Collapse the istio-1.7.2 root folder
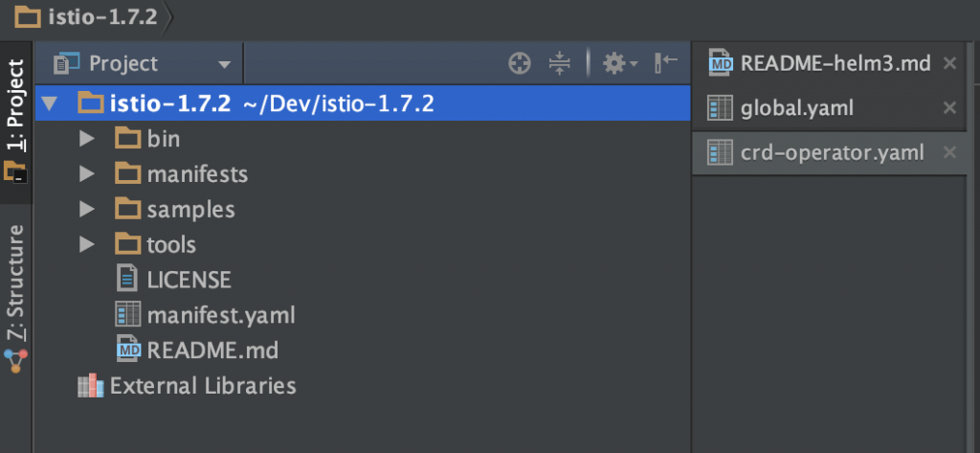This screenshot has width=980, height=453. pos(51,103)
